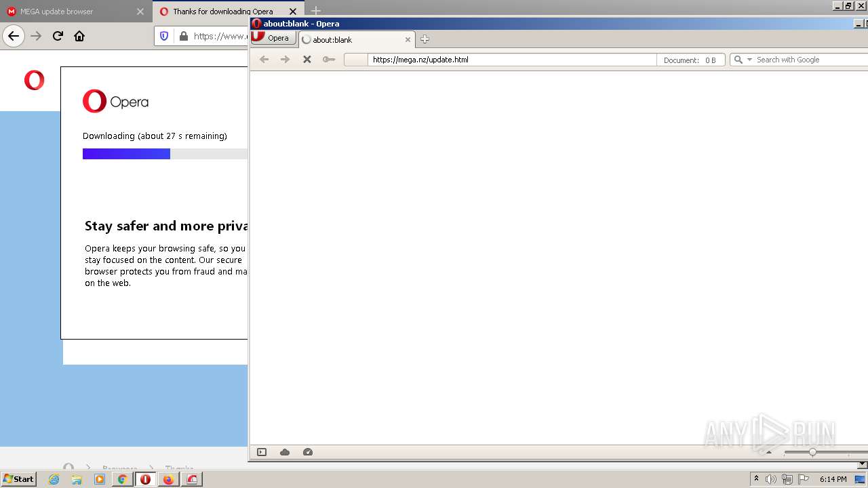View site security lock info
Viewport: 868px width, 488px height.
point(183,36)
